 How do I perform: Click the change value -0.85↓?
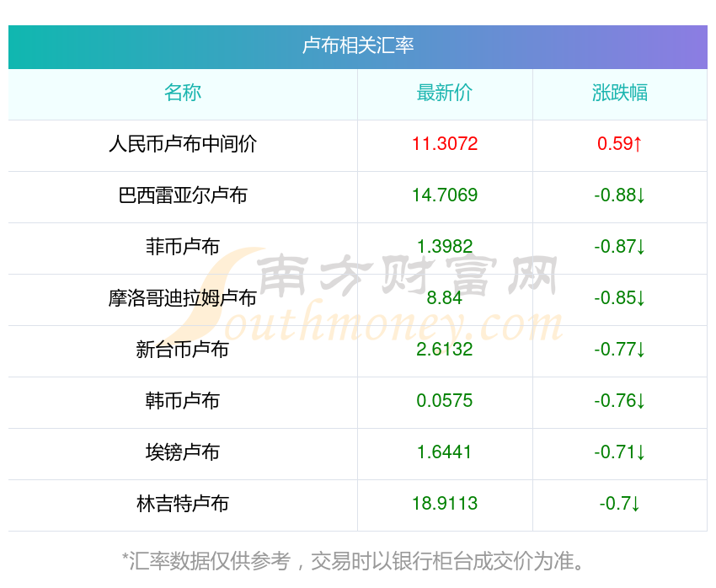point(620,298)
